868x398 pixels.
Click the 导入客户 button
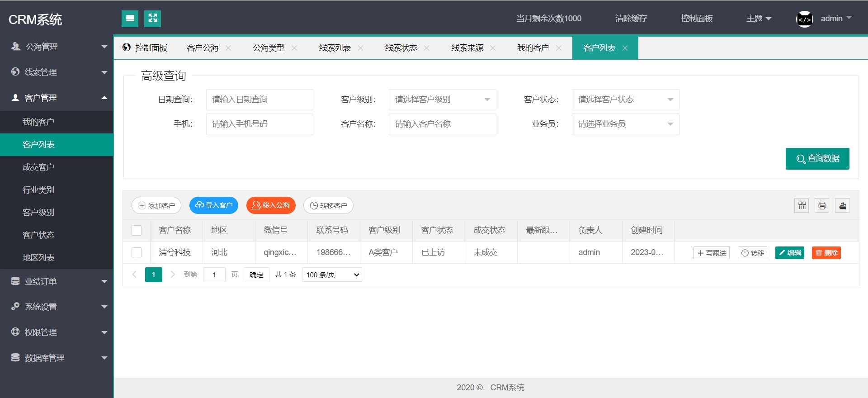[214, 205]
